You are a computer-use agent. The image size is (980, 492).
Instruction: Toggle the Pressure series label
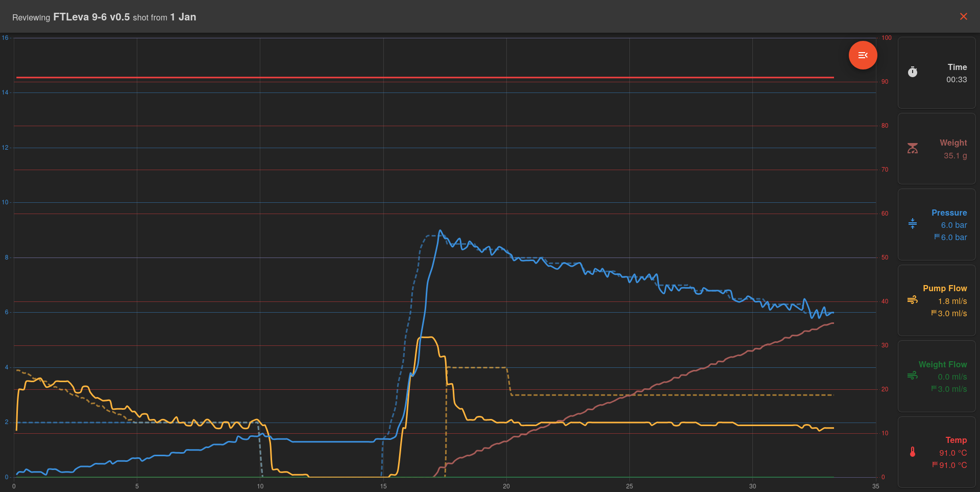pos(949,213)
